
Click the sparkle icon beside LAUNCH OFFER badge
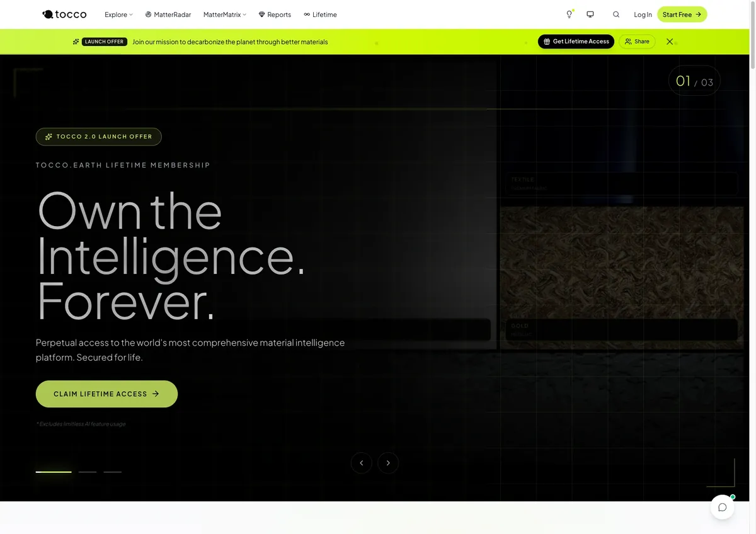76,42
